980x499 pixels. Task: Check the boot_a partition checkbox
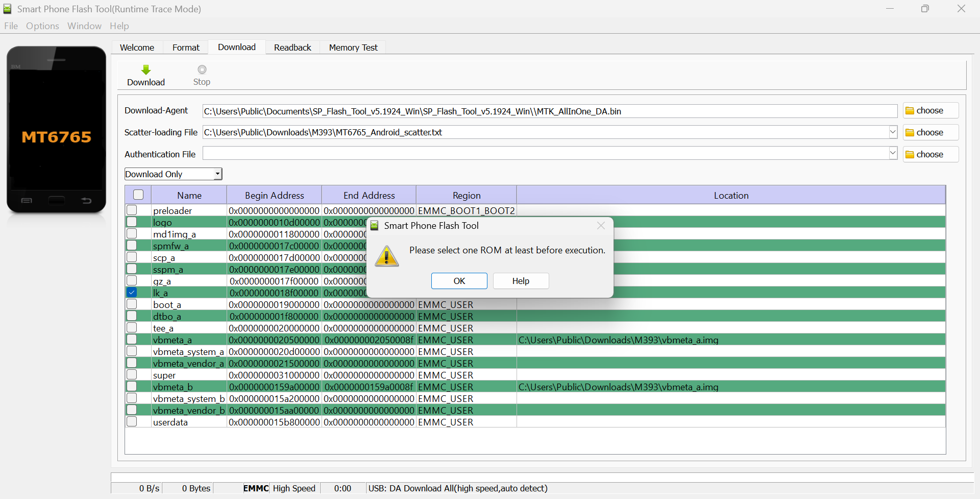132,304
